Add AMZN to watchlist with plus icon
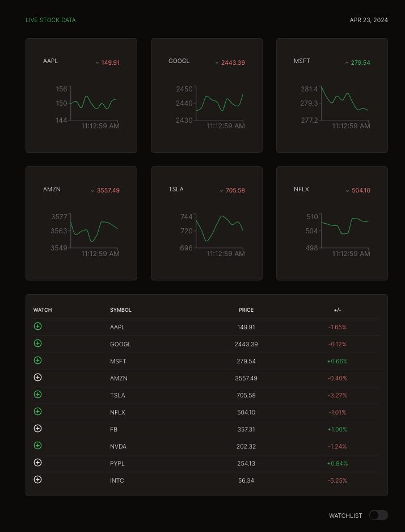Image resolution: width=405 pixels, height=532 pixels. (38, 378)
